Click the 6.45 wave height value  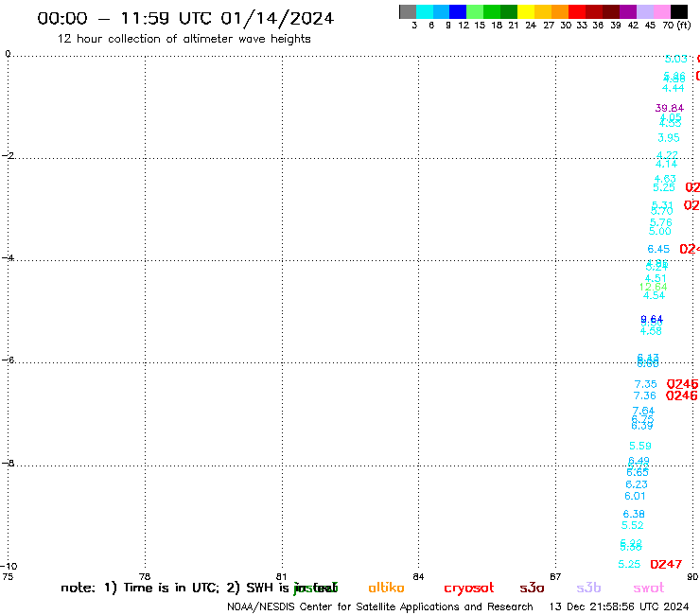tap(658, 249)
